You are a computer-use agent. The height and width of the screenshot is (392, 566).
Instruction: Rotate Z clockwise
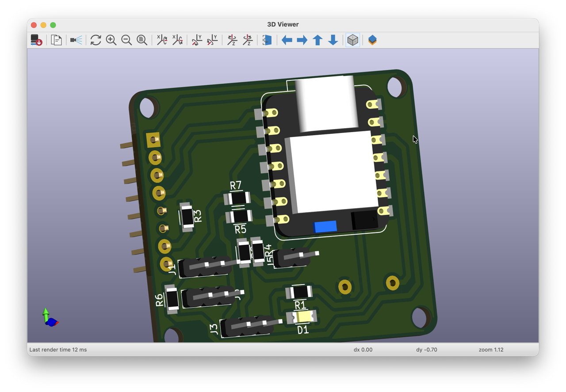coord(232,40)
